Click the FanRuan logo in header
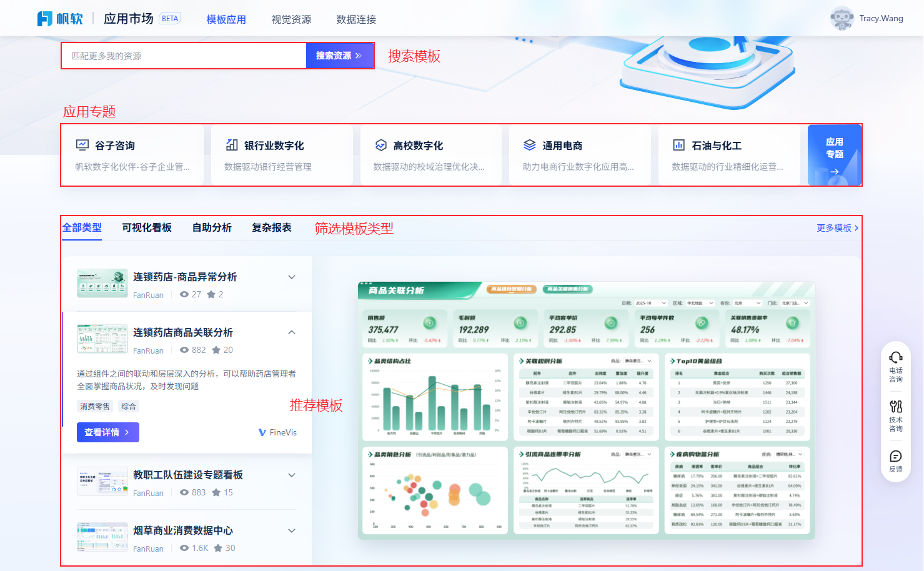This screenshot has width=924, height=571. coord(60,19)
